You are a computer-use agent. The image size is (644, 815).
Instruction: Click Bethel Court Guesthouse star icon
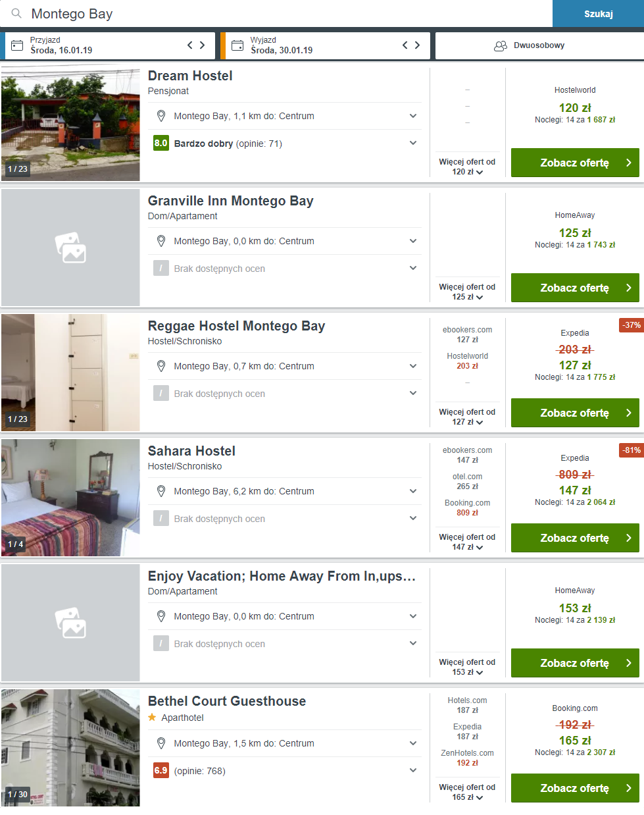(152, 718)
